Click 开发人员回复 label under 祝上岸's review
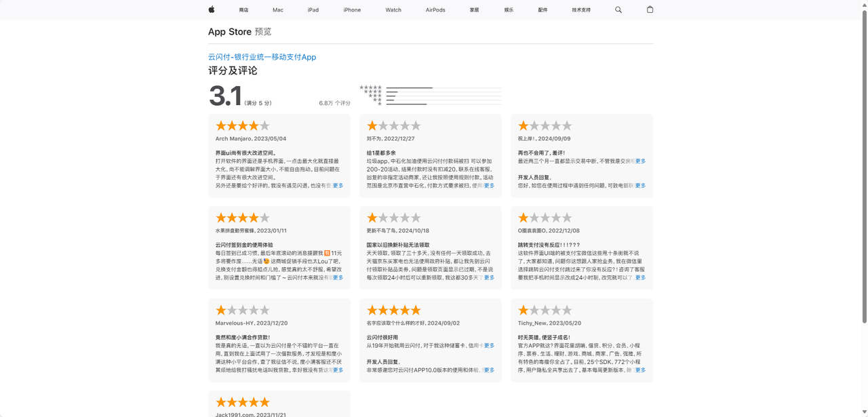 click(534, 178)
